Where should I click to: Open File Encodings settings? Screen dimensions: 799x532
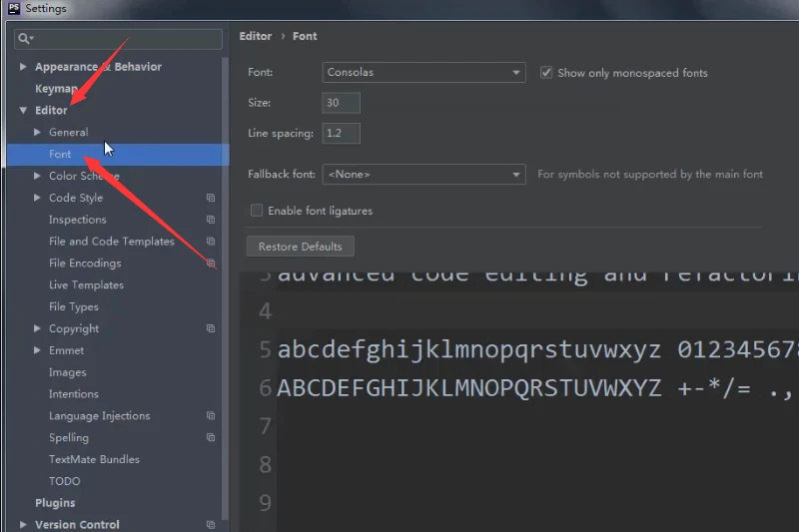click(85, 264)
